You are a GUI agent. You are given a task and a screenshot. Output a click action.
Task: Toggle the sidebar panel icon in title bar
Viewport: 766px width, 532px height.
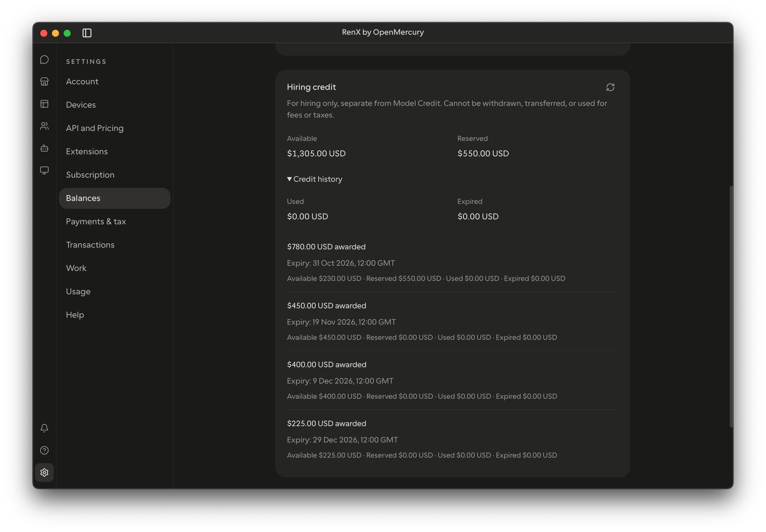coord(87,33)
